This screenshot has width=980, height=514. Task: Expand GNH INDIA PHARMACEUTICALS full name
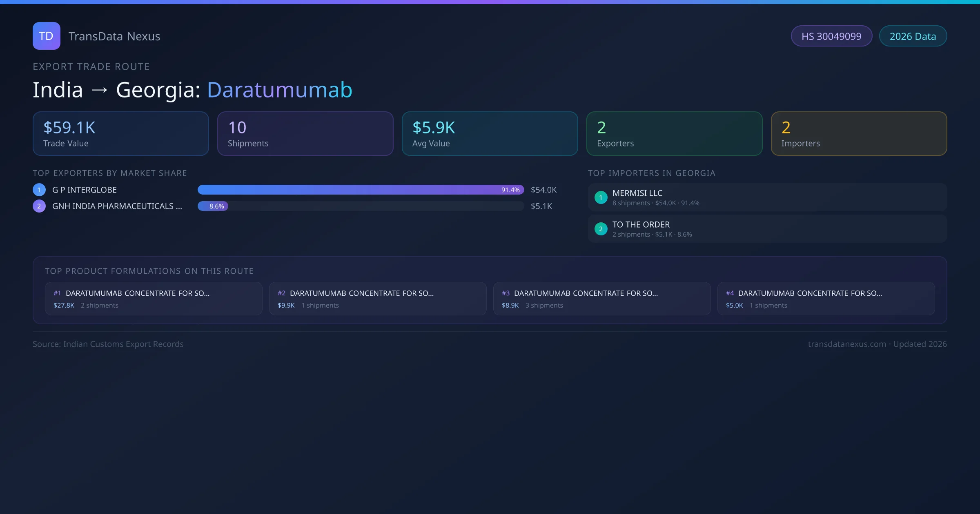tap(118, 206)
